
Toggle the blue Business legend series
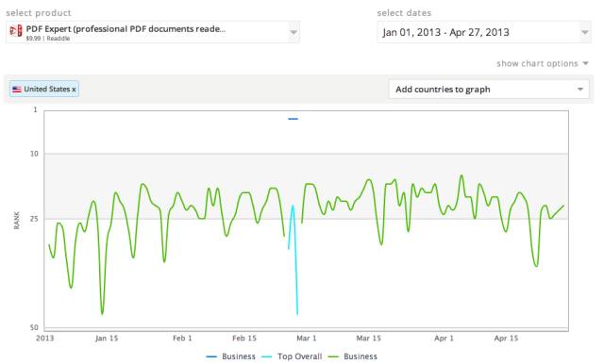230,356
